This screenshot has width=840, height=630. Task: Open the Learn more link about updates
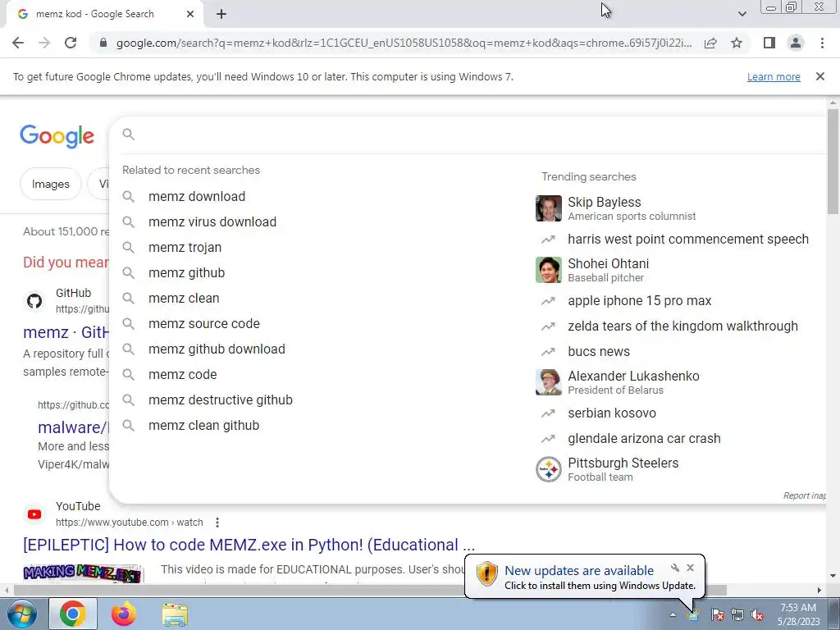click(x=774, y=76)
